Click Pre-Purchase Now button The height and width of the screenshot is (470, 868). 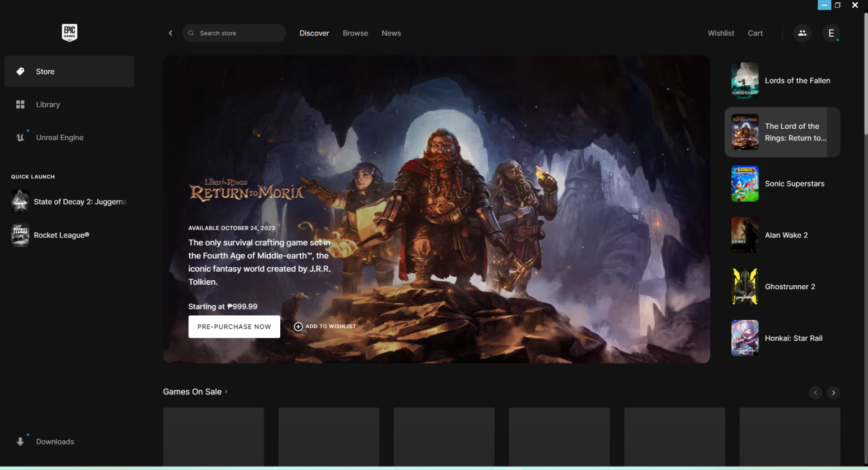pos(235,327)
